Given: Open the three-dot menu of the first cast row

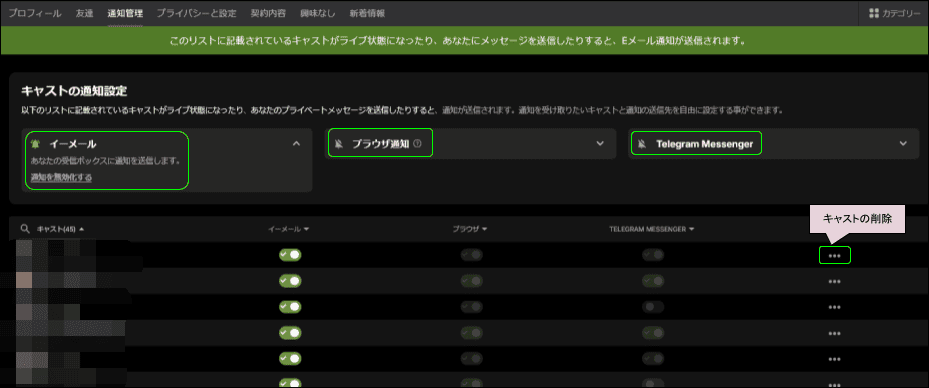Looking at the screenshot, I should click(x=834, y=255).
